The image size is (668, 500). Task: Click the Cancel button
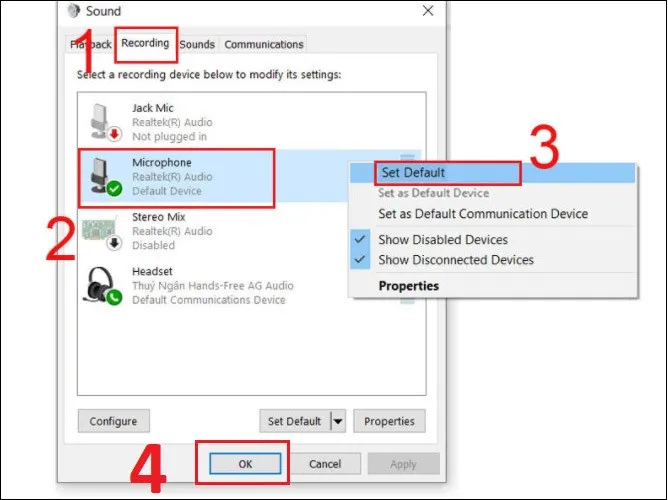click(x=325, y=464)
